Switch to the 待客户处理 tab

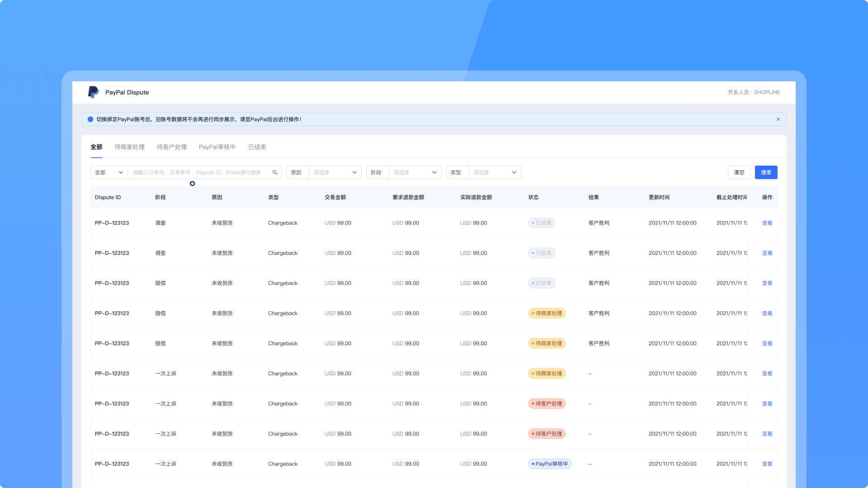pos(171,147)
